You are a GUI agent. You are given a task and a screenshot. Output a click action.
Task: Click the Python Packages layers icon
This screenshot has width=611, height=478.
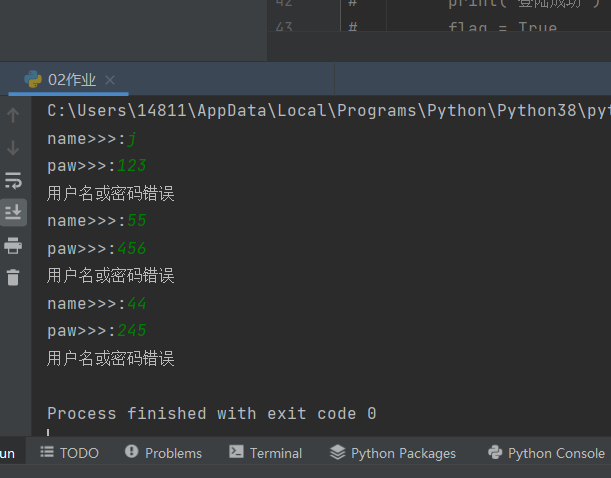point(337,452)
